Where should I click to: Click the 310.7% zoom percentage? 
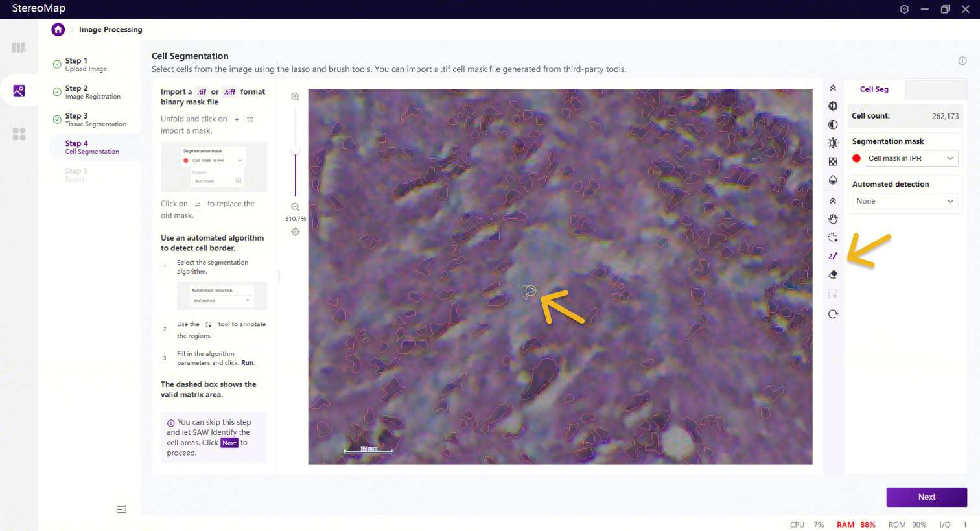[x=296, y=219]
